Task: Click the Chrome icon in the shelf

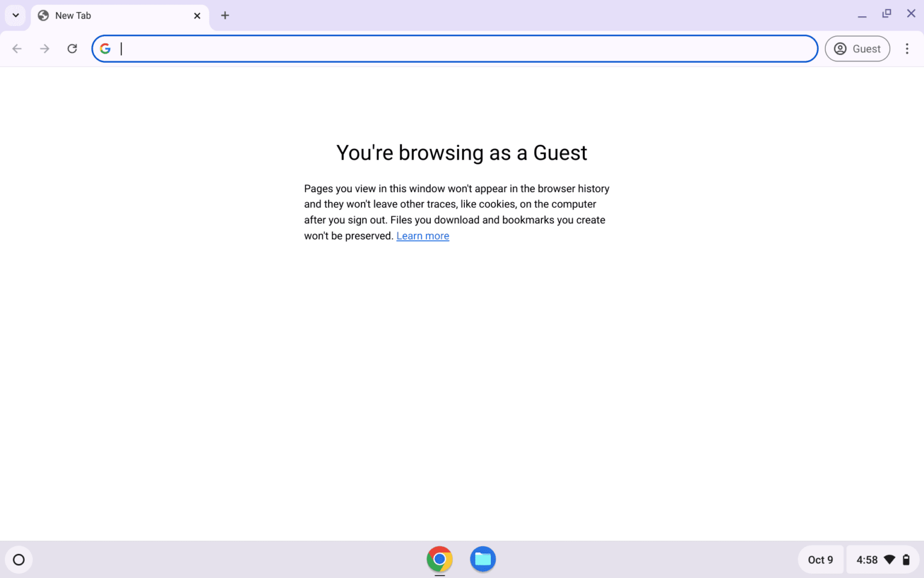Action: click(x=440, y=559)
